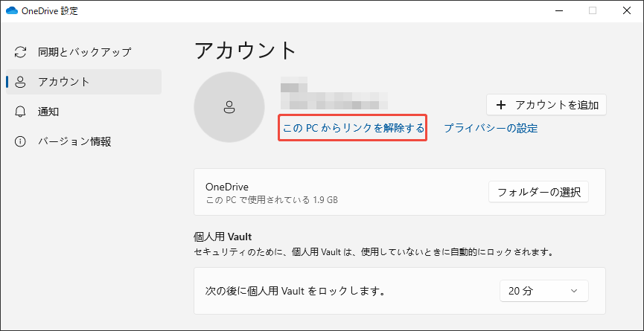
Task: Click the text この PC で使用されている 1.9 GB
Action: tap(272, 201)
